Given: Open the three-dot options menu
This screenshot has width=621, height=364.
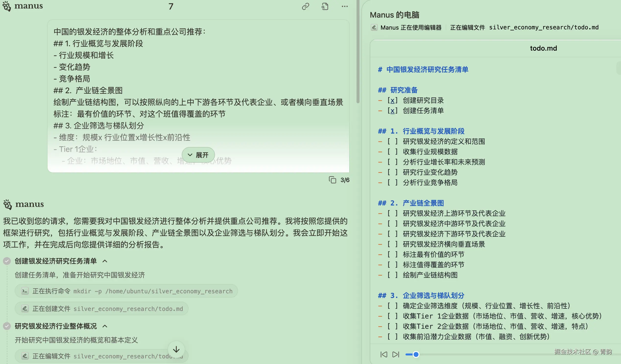Looking at the screenshot, I should click(x=345, y=6).
